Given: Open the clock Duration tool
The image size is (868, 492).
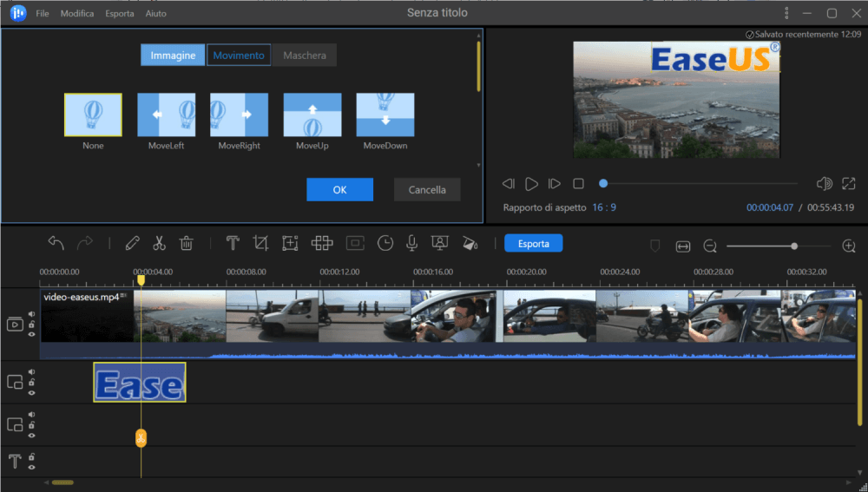Looking at the screenshot, I should pyautogui.click(x=385, y=244).
